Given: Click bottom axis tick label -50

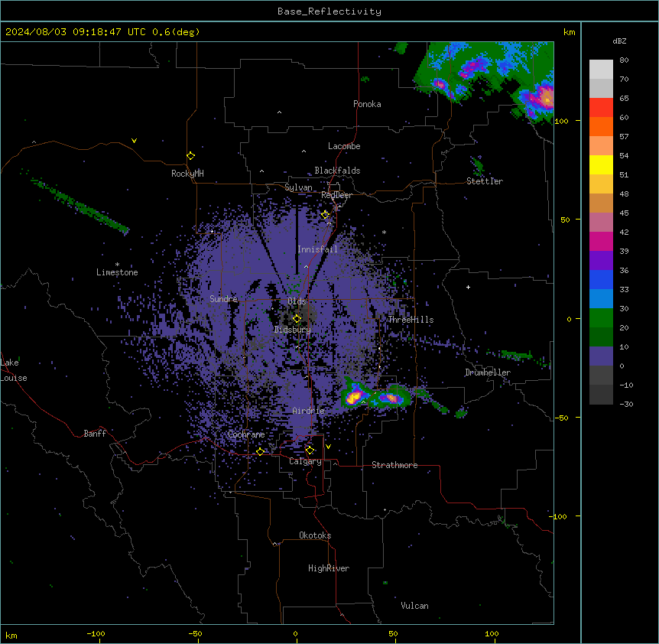Looking at the screenshot, I should pyautogui.click(x=195, y=633).
